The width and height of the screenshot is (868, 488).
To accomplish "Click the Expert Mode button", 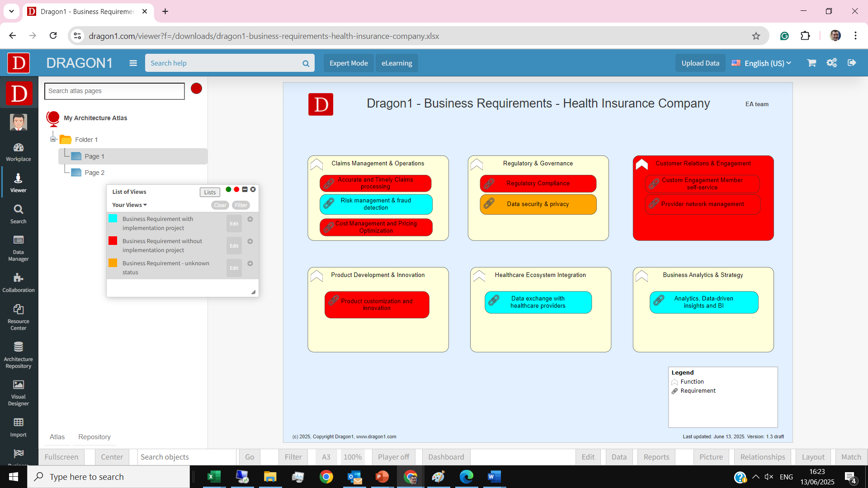I will (349, 63).
